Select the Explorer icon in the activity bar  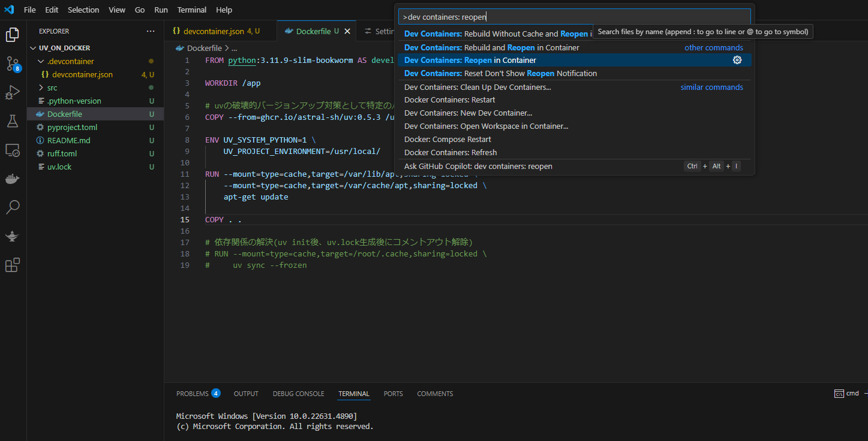(12, 34)
